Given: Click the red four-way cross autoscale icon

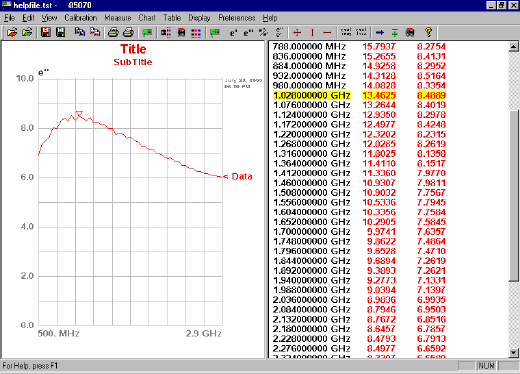Looking at the screenshot, I should (297, 32).
